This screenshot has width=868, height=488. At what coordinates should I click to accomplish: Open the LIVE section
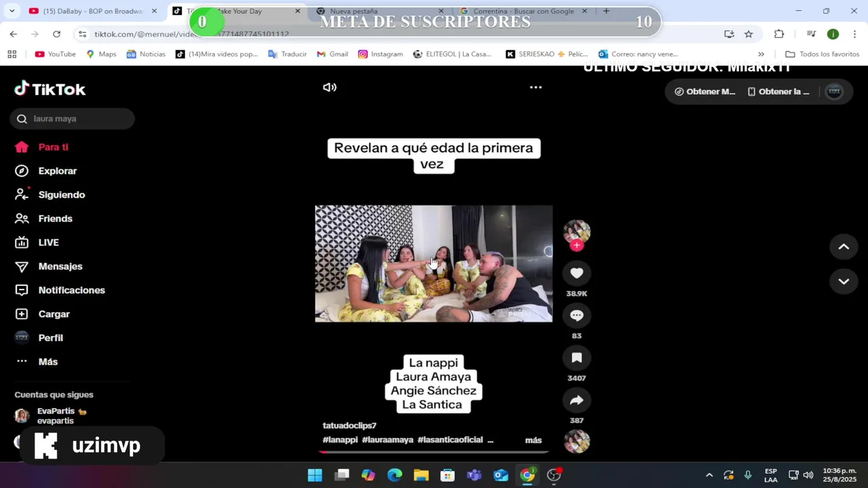point(37,242)
